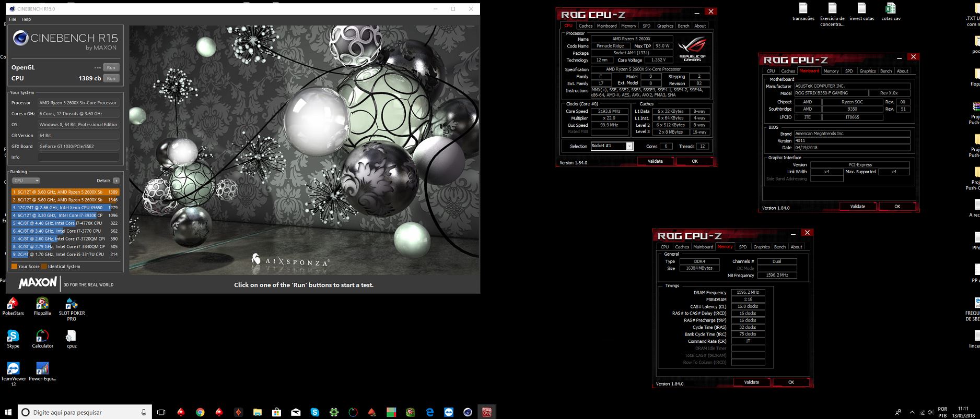This screenshot has width=980, height=419.
Task: Show hidden icons in the system tray
Action: click(x=912, y=412)
